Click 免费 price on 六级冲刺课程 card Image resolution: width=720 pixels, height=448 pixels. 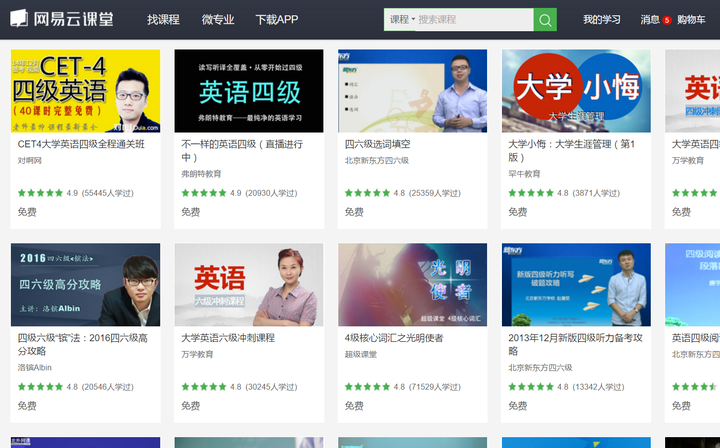pos(190,406)
